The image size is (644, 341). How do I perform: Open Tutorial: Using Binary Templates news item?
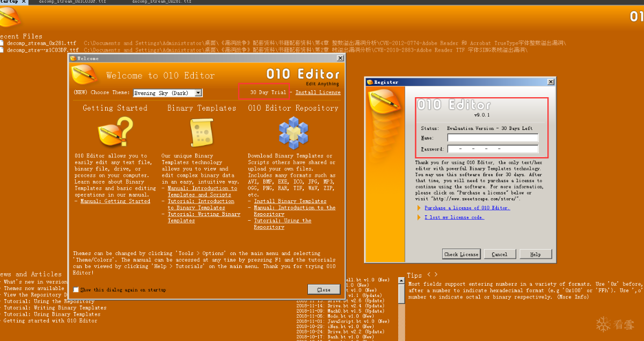(x=52, y=314)
